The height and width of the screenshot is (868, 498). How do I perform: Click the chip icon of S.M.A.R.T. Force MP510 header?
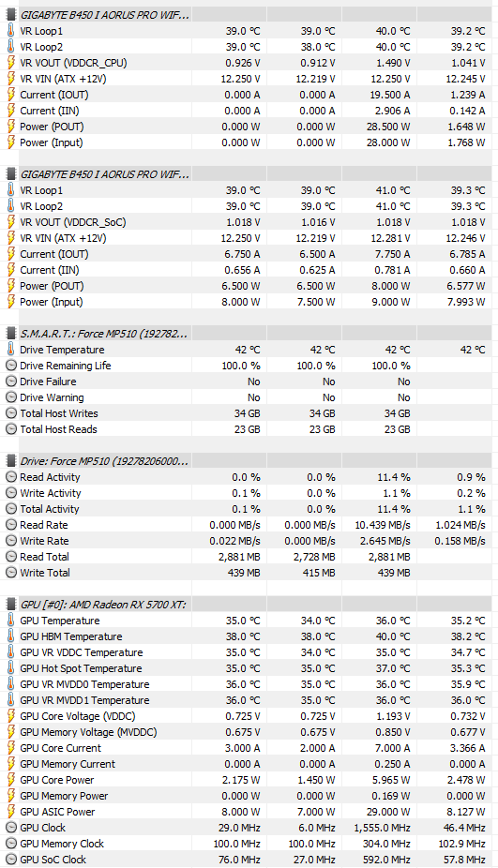click(11, 334)
